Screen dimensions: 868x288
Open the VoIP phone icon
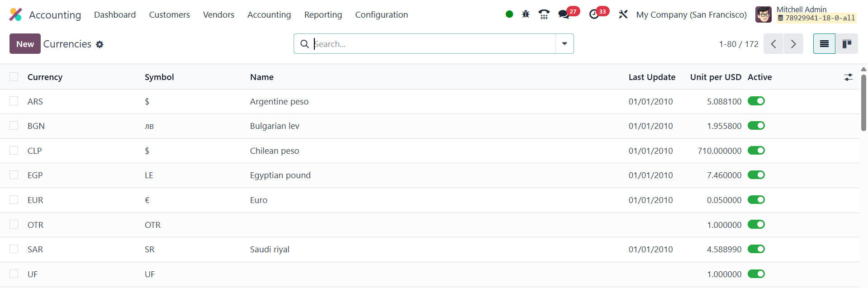(x=544, y=14)
